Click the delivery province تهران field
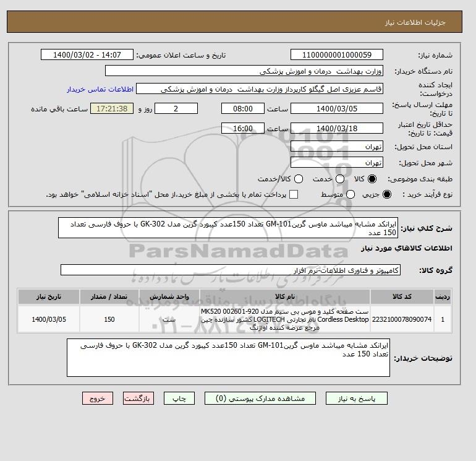476x461 pixels. pos(337,147)
